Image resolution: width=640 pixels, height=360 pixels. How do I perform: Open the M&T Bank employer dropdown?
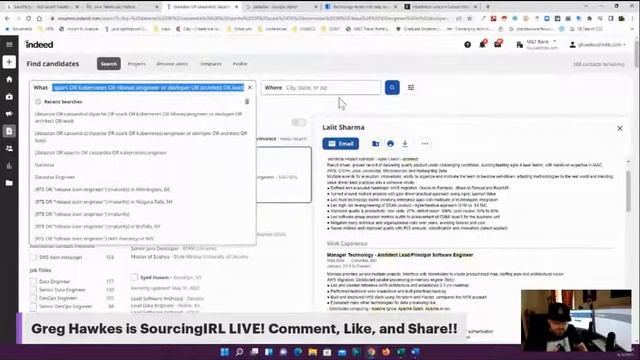click(x=537, y=44)
